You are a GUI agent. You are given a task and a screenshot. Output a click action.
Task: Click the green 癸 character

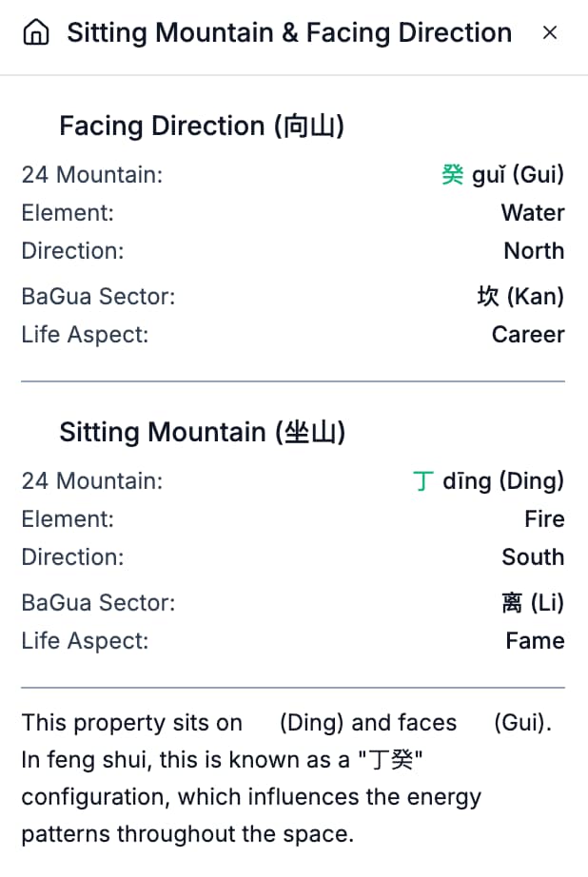pos(453,175)
